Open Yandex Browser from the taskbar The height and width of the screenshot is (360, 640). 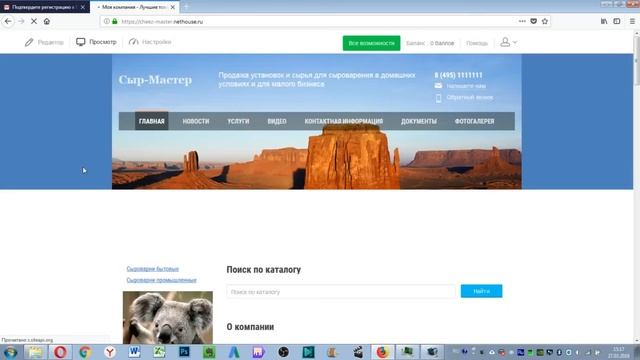click(110, 352)
